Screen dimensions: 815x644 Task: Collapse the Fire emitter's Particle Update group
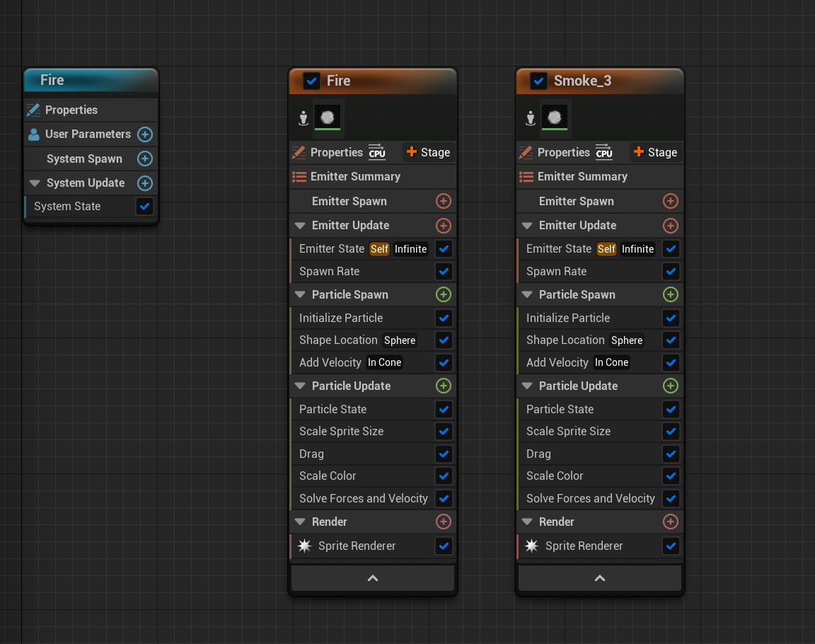coord(299,386)
